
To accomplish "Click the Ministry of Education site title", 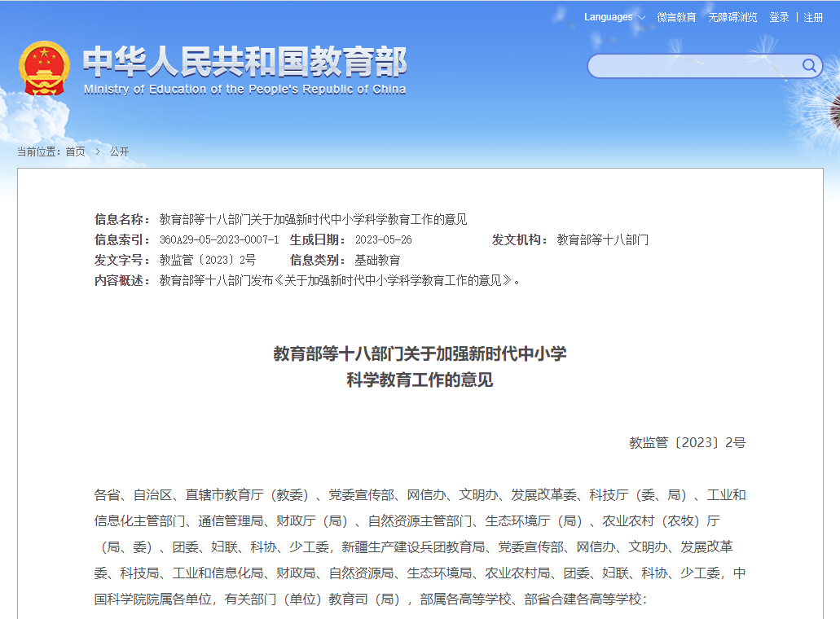I will click(x=244, y=61).
